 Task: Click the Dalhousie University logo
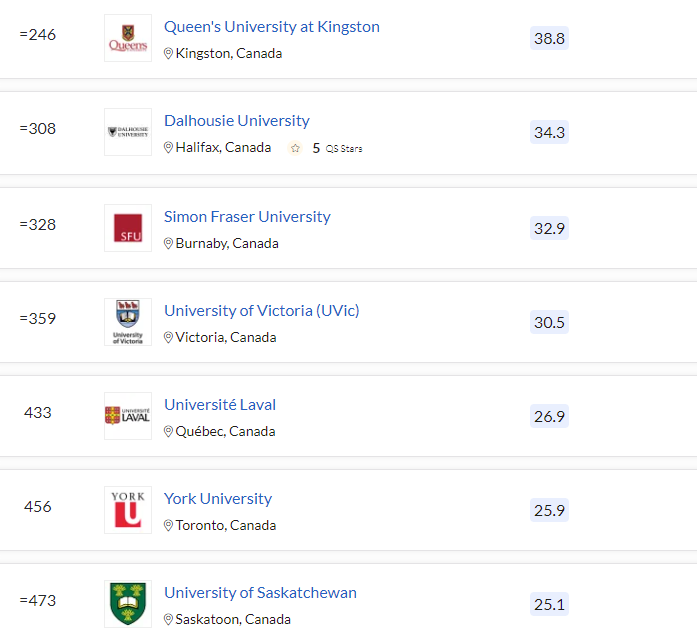[x=128, y=132]
